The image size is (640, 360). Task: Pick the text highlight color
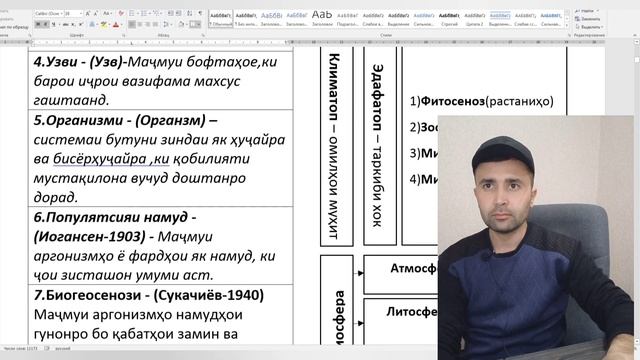click(x=104, y=24)
